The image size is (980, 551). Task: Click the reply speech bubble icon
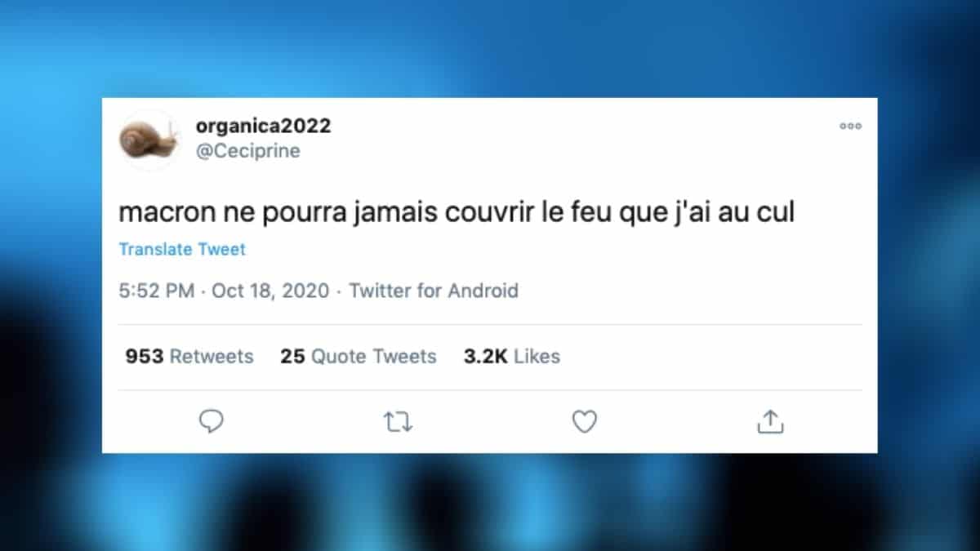[x=212, y=421]
